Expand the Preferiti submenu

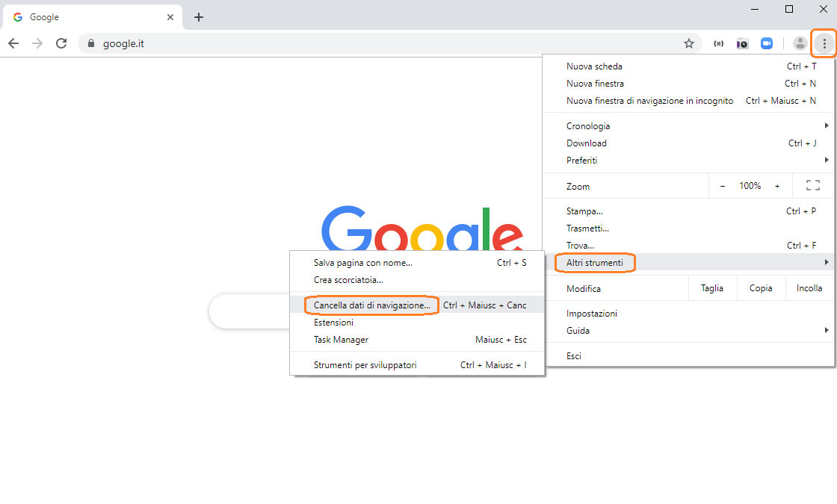click(x=688, y=160)
